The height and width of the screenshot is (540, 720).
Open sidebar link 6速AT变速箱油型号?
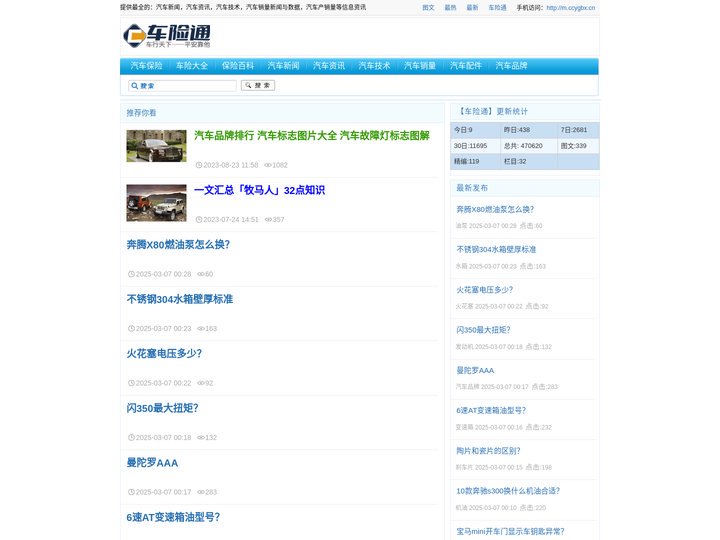[491, 411]
